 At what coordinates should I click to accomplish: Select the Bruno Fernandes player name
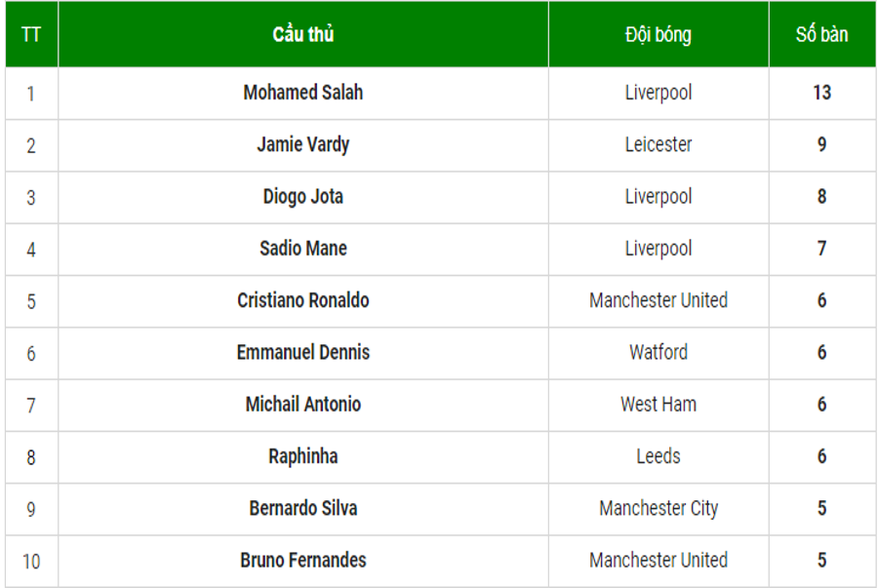[303, 561]
